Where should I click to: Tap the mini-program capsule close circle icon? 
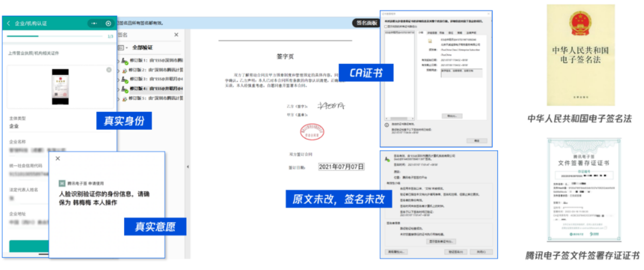[108, 23]
